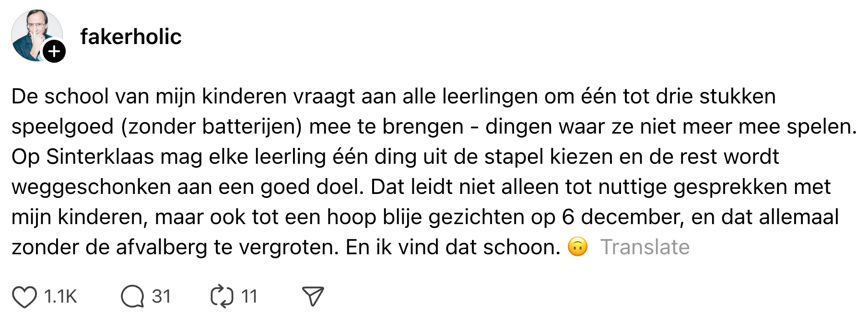Share the post via paper plane icon

(x=313, y=296)
